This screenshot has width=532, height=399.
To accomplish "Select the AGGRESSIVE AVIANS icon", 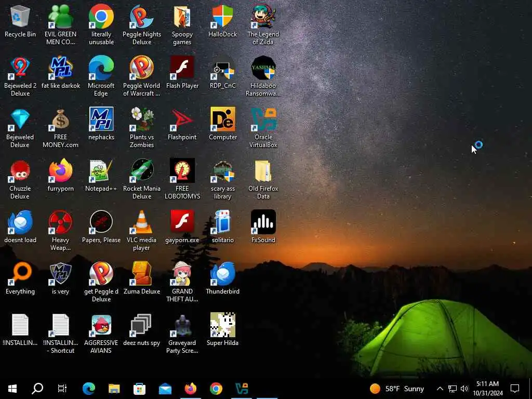I will 101,335.
